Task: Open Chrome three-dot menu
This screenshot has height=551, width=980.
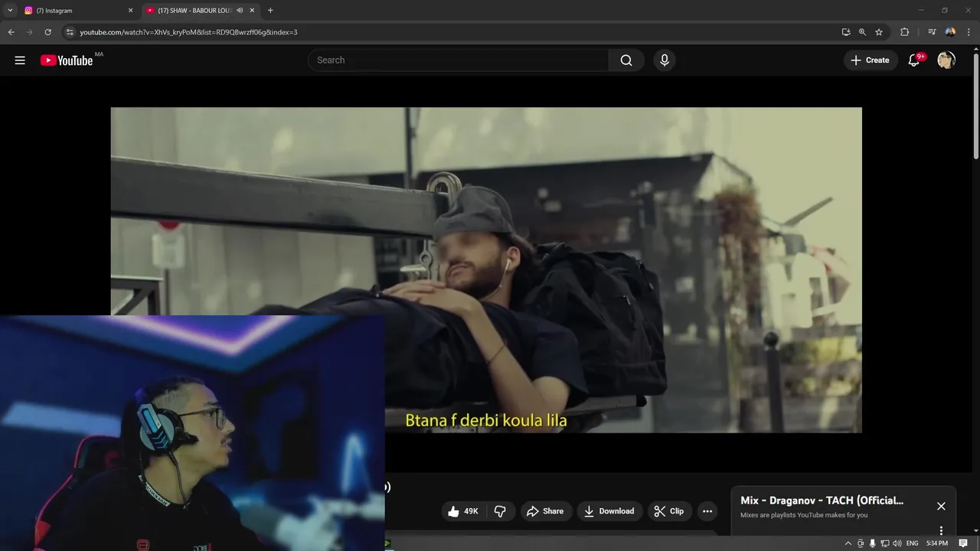Action: tap(969, 32)
